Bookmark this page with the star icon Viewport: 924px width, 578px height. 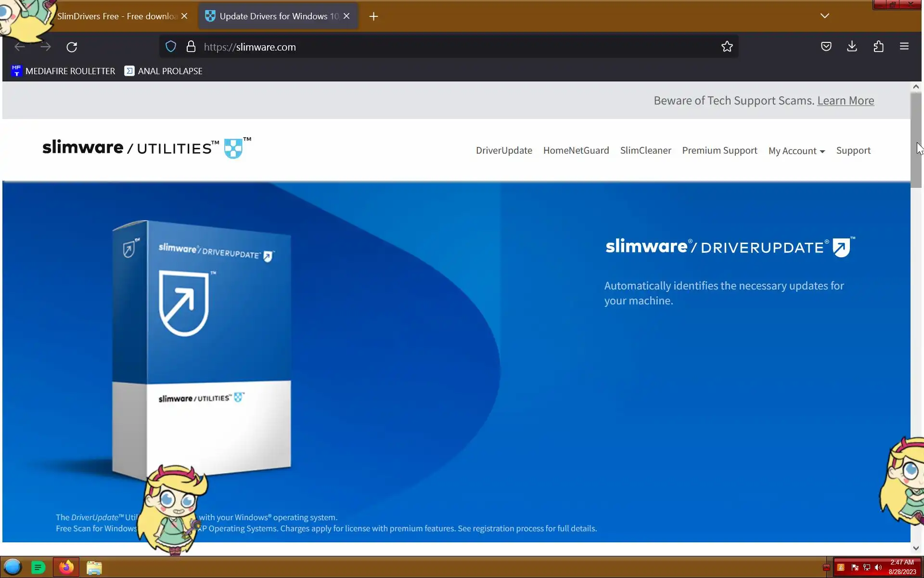click(727, 47)
